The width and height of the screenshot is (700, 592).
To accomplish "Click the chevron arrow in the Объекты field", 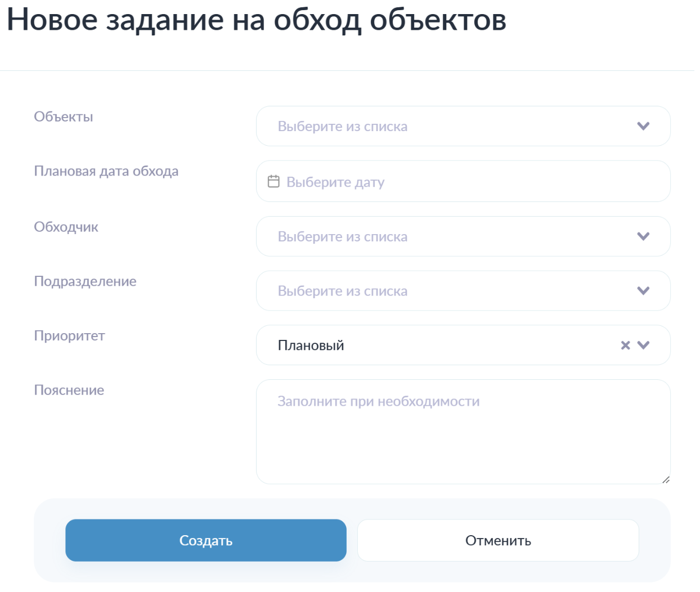I will [x=643, y=126].
